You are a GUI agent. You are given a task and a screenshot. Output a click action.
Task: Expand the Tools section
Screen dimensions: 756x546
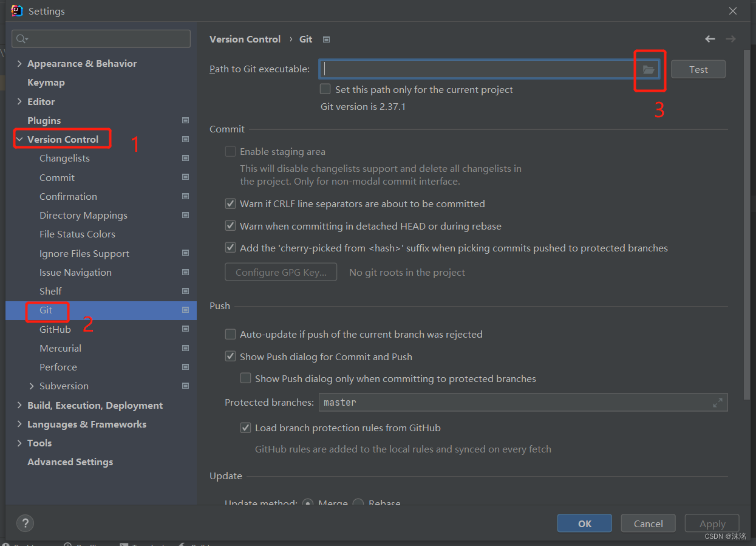(x=19, y=443)
